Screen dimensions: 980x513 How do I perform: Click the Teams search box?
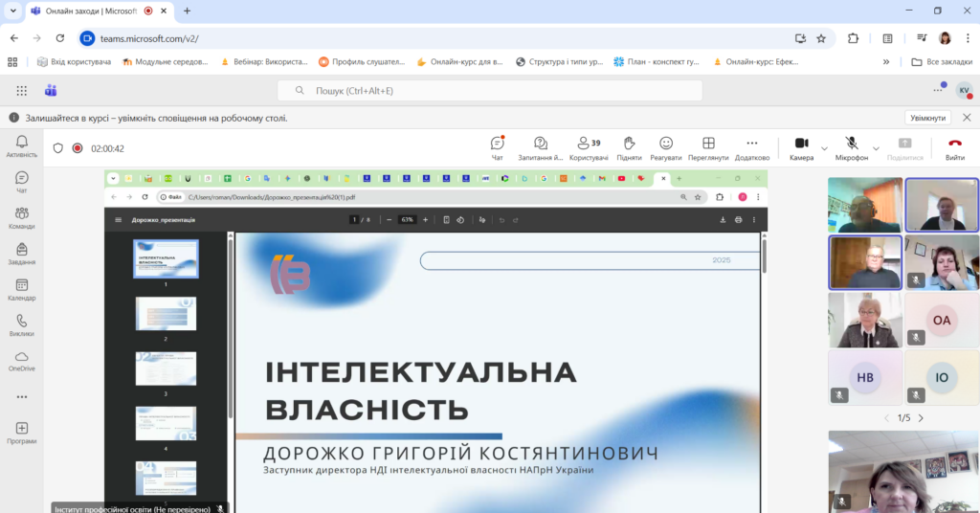[490, 90]
